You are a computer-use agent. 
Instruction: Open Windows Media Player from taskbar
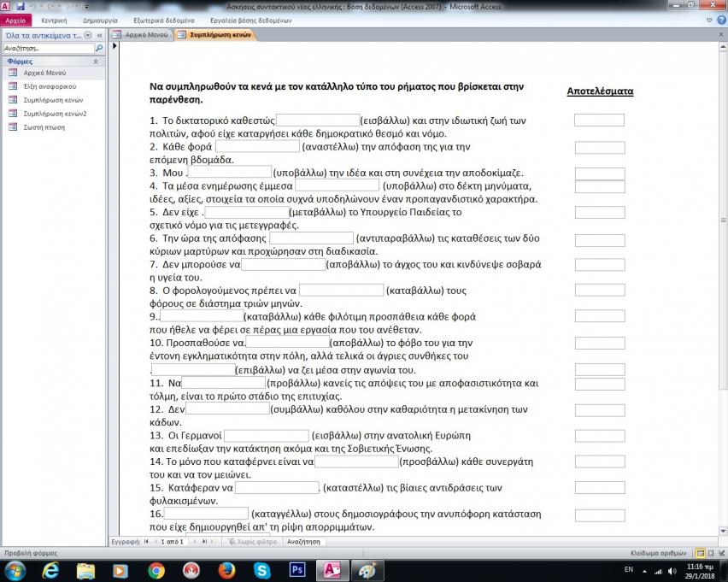[120, 570]
